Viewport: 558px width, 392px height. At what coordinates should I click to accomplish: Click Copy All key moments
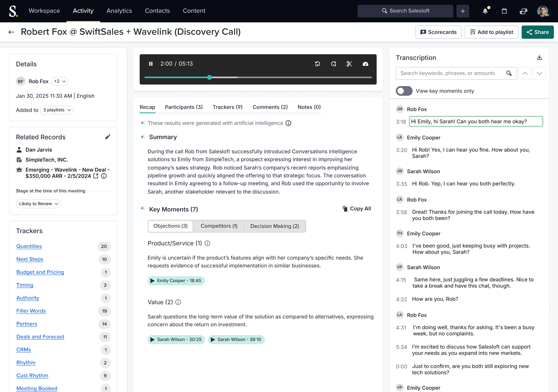[357, 209]
